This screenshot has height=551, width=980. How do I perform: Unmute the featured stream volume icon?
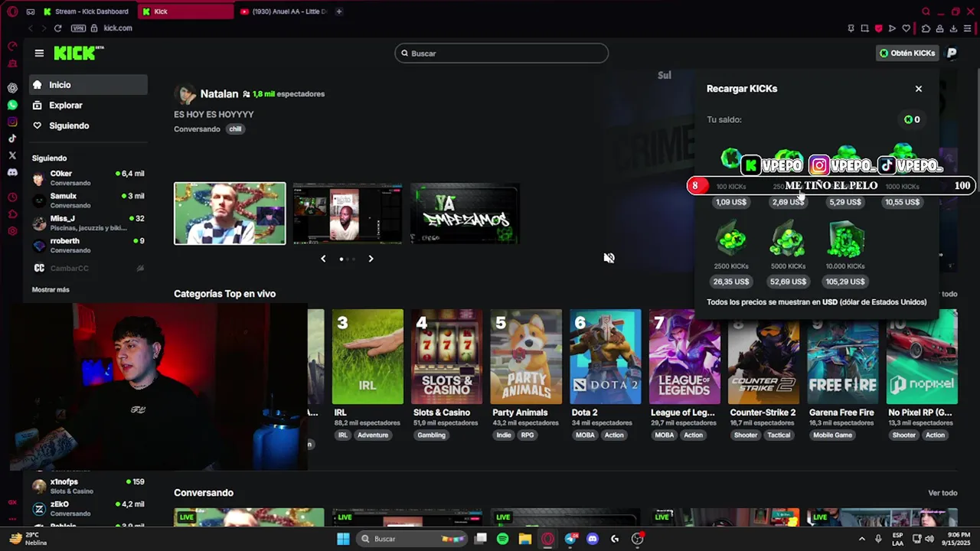(x=609, y=258)
